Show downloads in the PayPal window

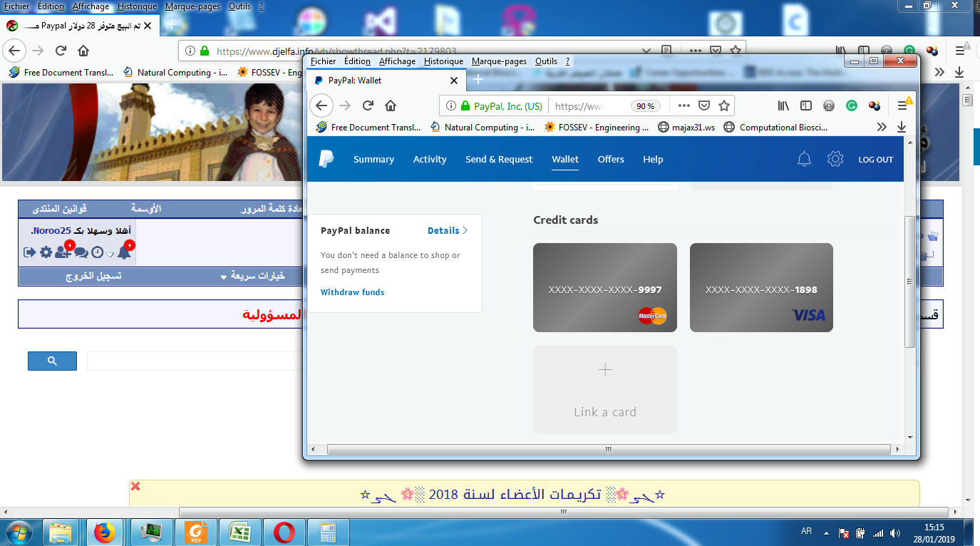point(902,127)
